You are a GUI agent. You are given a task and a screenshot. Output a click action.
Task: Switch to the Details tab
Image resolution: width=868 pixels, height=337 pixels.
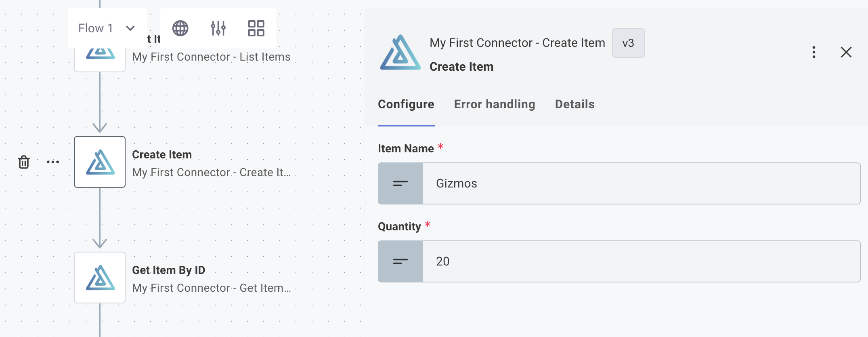pyautogui.click(x=575, y=104)
